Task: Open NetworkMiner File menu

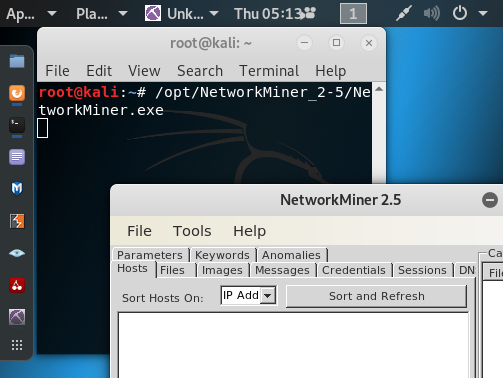Action: pos(139,231)
